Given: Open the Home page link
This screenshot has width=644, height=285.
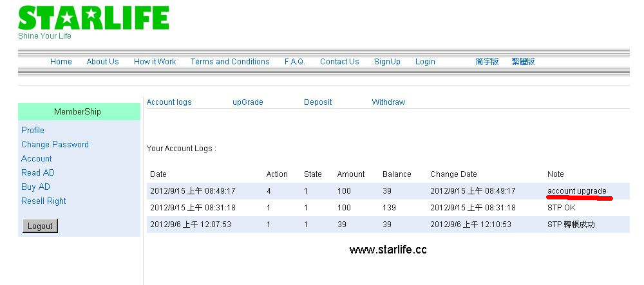Looking at the screenshot, I should (61, 62).
